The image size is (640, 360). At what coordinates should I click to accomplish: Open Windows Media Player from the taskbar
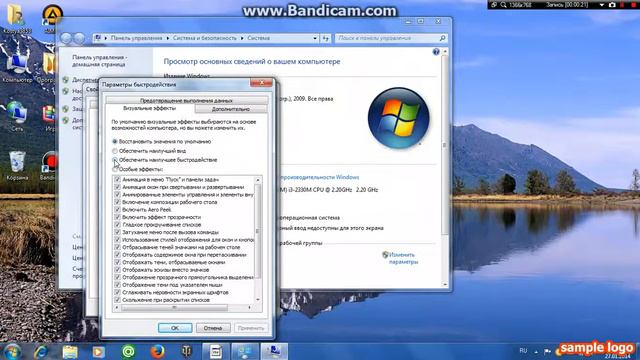coord(98,352)
